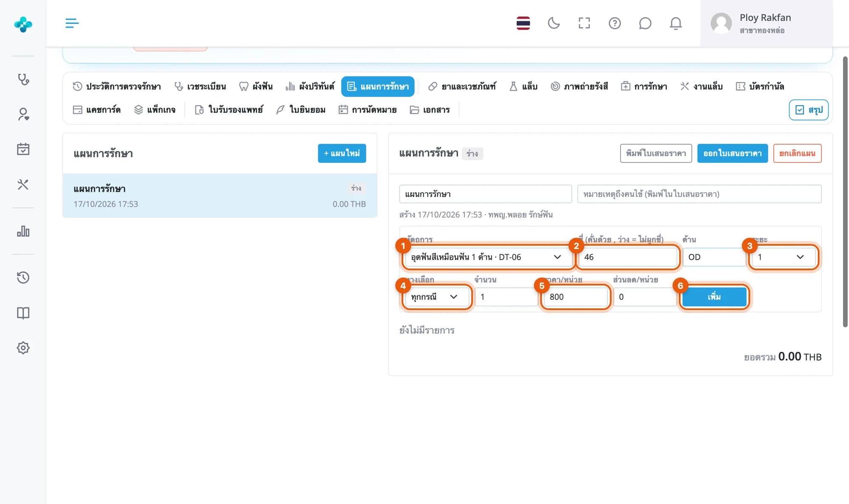Enter fullscreen mode icon

point(584,23)
